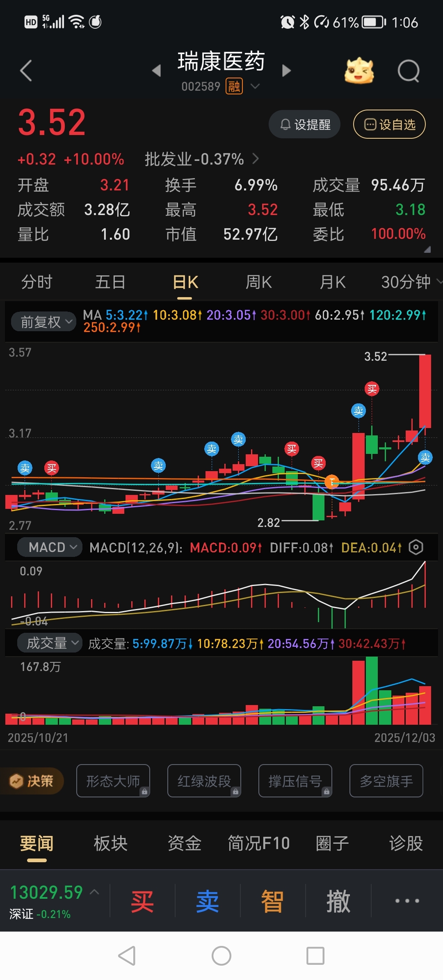The width and height of the screenshot is (443, 980).
Task: Tap the 成交额 3.28亿 value
Action: (107, 210)
